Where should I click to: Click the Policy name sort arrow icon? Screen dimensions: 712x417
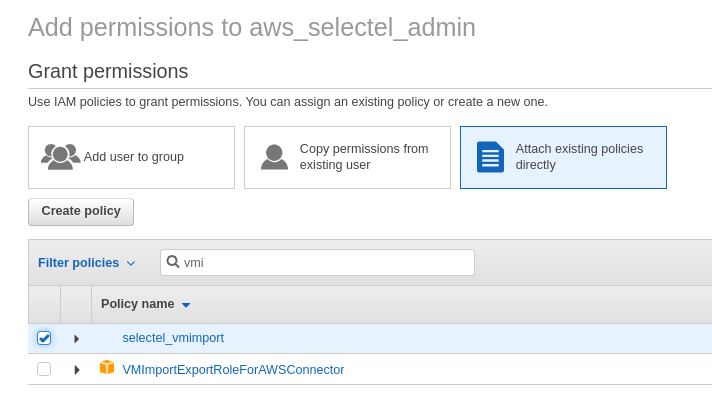tap(186, 305)
